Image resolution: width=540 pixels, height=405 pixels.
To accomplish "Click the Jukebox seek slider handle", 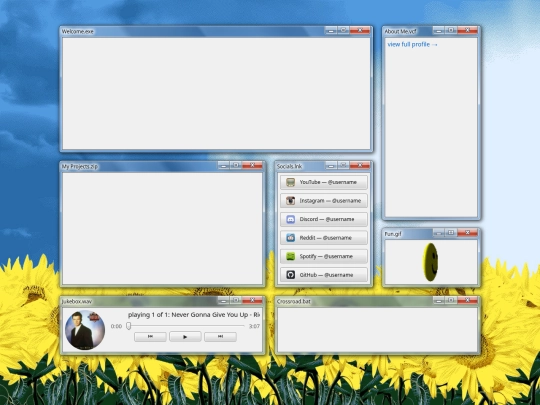I will (128, 326).
